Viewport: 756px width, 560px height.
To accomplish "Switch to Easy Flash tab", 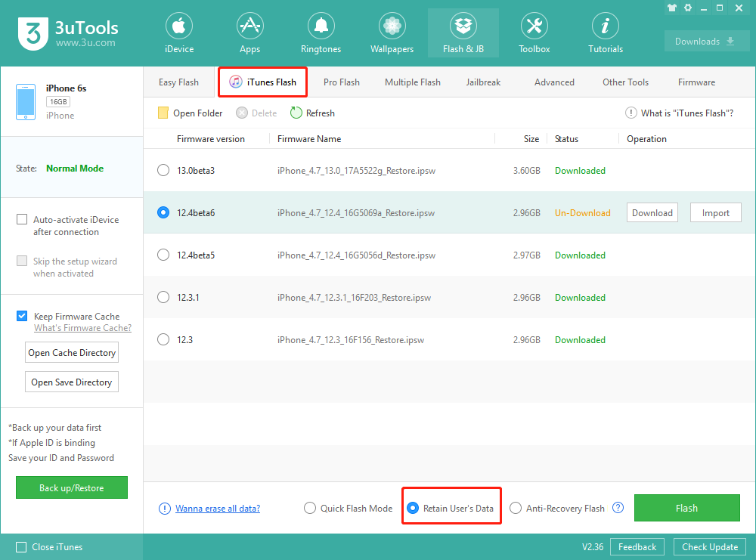I will click(178, 82).
